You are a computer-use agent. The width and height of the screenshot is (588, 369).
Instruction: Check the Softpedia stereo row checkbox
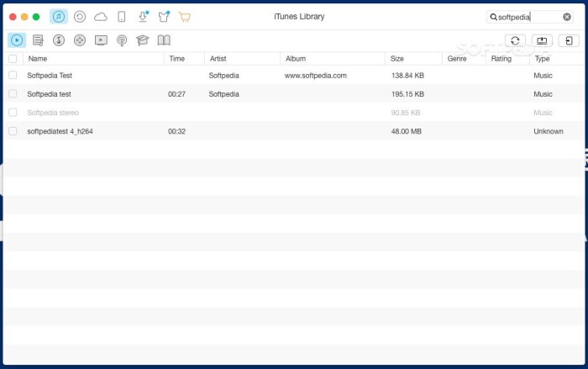coord(13,113)
